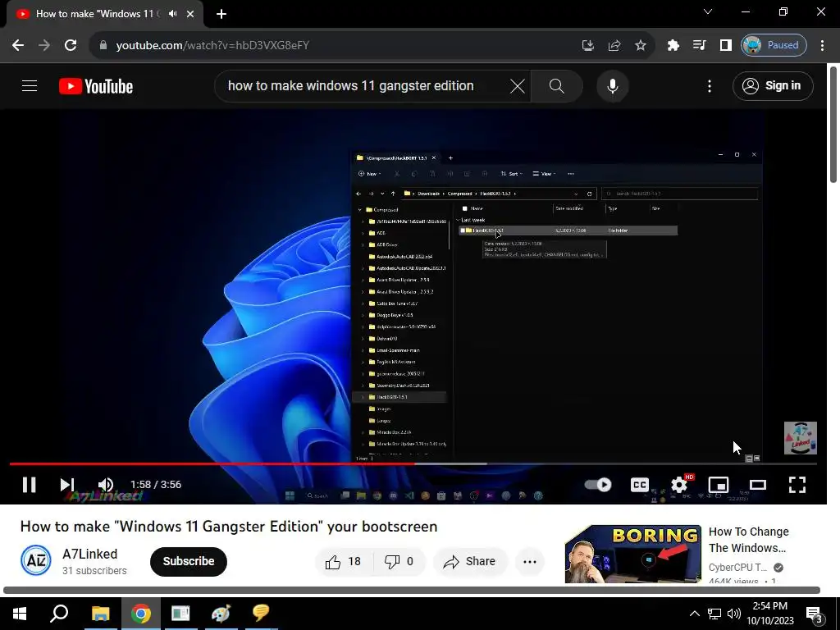Pause the video

[x=29, y=484]
